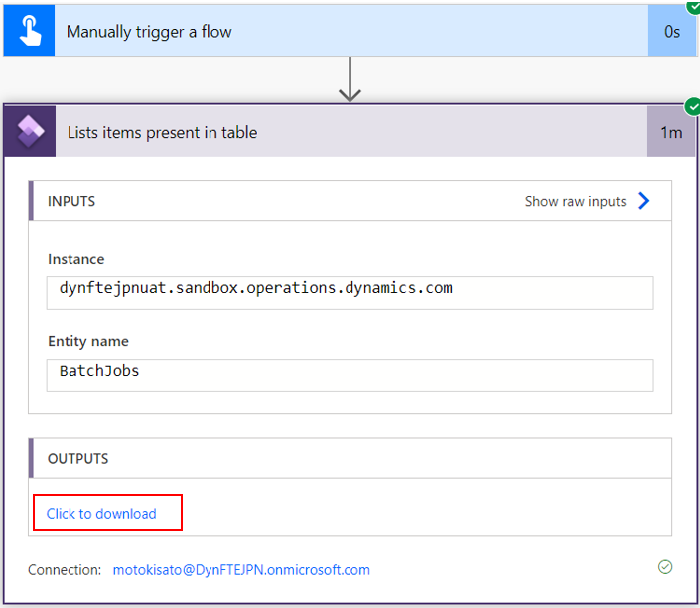
Task: Click the 1m duration on Lists items step
Action: point(671,132)
